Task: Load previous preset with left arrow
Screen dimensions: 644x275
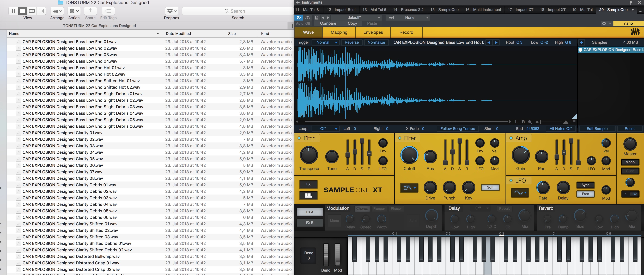Action: (323, 17)
